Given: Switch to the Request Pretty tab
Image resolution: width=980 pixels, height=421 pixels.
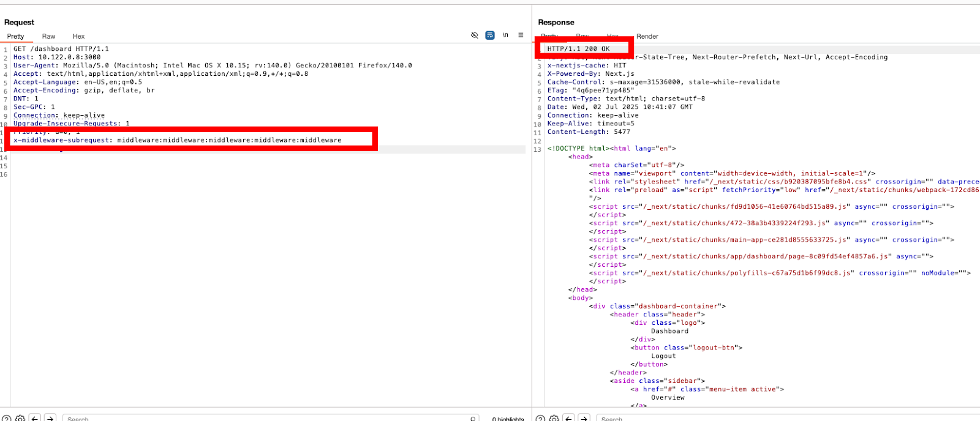Looking at the screenshot, I should coord(16,37).
